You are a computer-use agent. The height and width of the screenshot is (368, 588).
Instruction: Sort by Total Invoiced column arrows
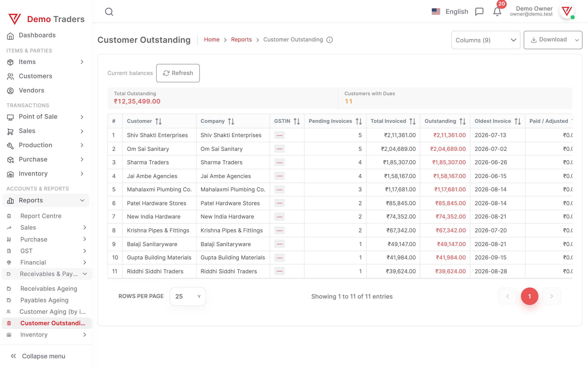pyautogui.click(x=413, y=121)
